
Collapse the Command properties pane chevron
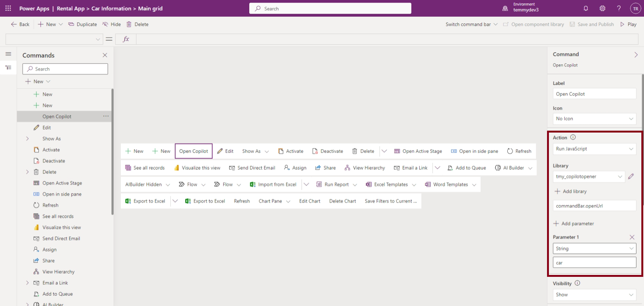(x=636, y=55)
